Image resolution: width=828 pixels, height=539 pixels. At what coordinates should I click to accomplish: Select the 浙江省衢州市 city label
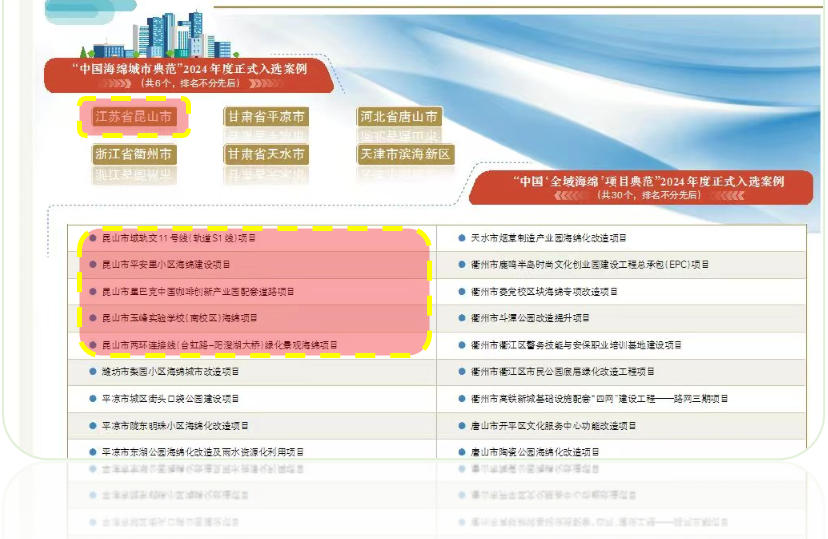pos(134,155)
